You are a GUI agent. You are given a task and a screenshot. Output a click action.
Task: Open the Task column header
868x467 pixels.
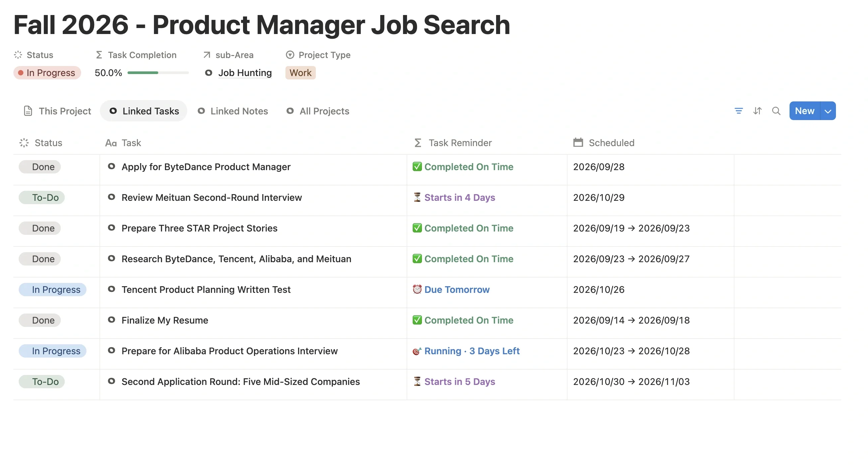tap(123, 143)
